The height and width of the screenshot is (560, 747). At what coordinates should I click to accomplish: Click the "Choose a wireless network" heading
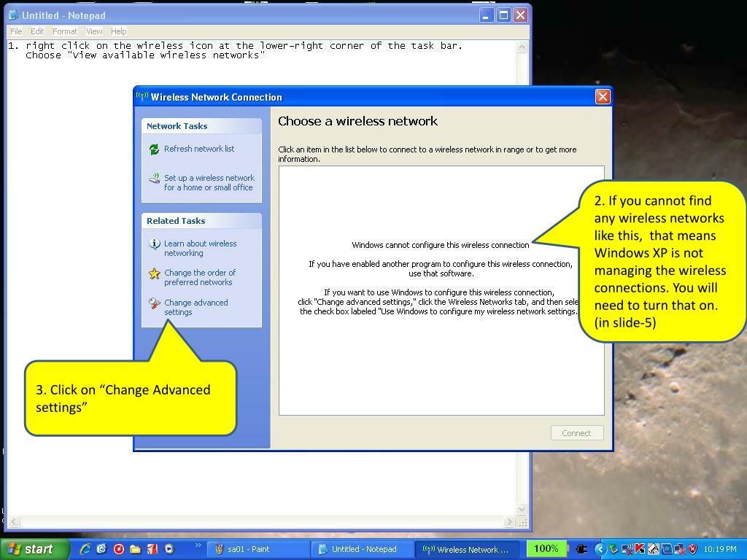click(x=357, y=121)
